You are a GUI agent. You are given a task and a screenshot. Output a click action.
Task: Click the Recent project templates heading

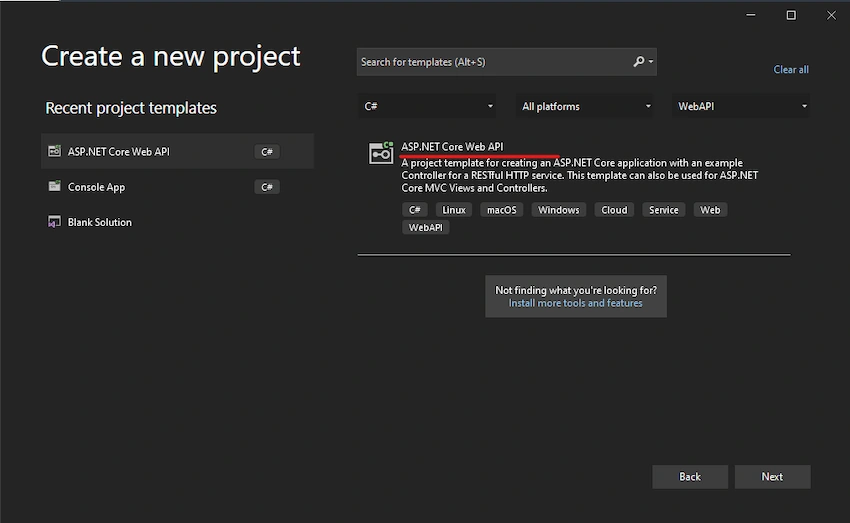pos(131,108)
